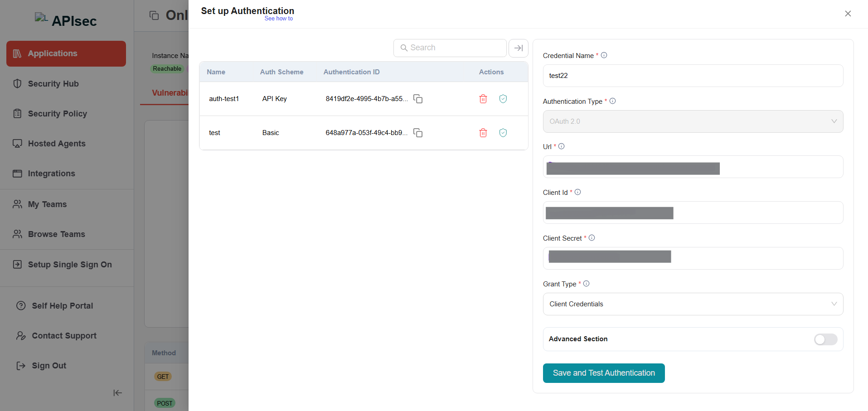Enable the Advanced Section toggle
The image size is (868, 411).
(825, 339)
